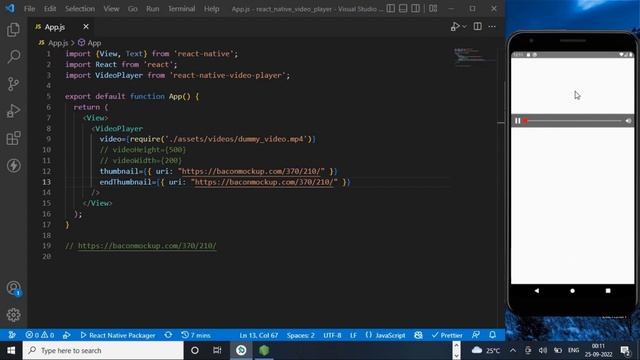The height and width of the screenshot is (360, 640).
Task: Click the video seek bar in emulator
Action: [573, 121]
